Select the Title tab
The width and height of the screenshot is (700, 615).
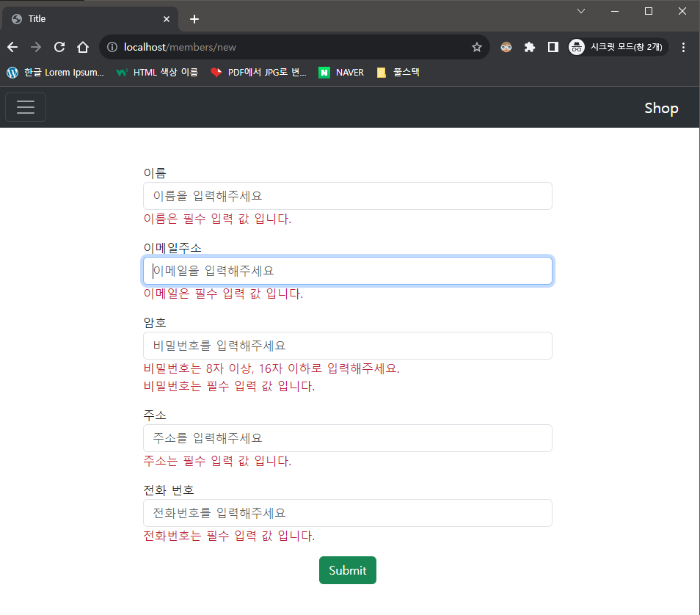pyautogui.click(x=90, y=19)
